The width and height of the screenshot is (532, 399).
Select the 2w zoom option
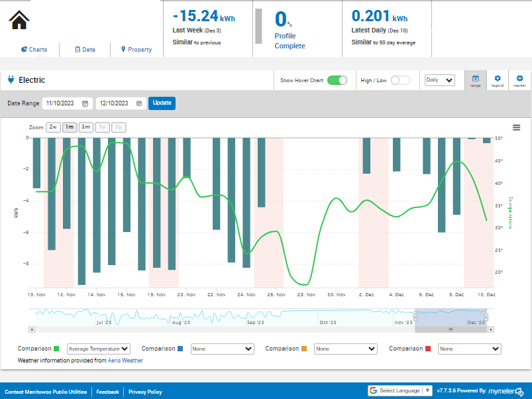[54, 127]
